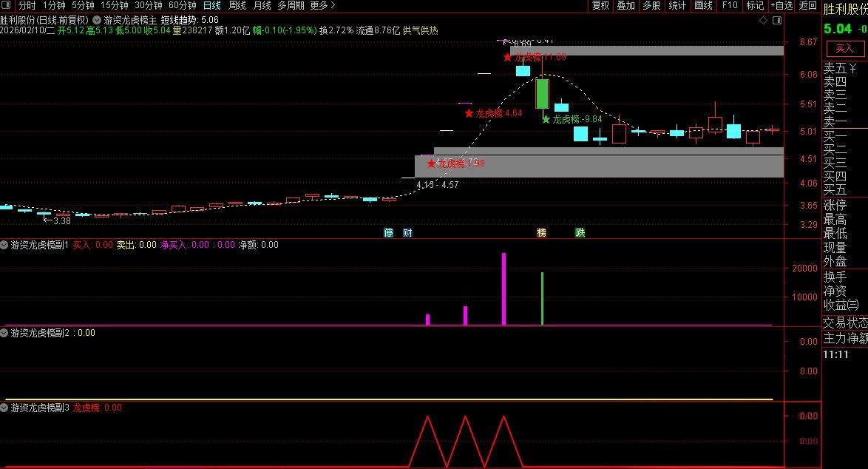Switch to the 60分钟 chart tab
This screenshot has height=469, width=868.
pos(182,5)
